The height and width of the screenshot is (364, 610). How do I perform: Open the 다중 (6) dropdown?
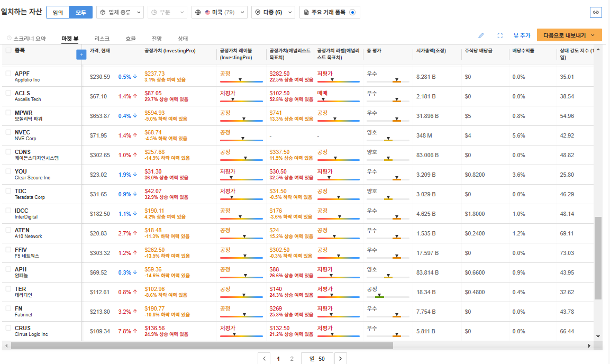[x=273, y=13]
